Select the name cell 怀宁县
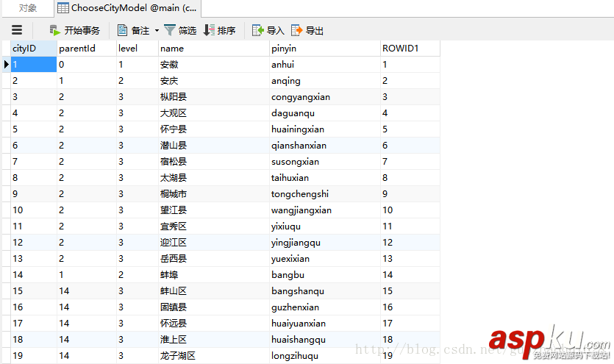614x364 pixels. coord(214,129)
